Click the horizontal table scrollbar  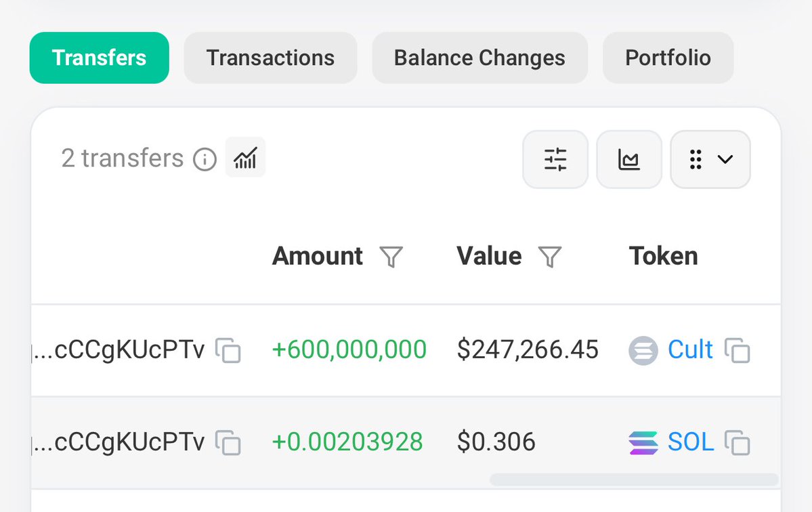click(x=634, y=479)
